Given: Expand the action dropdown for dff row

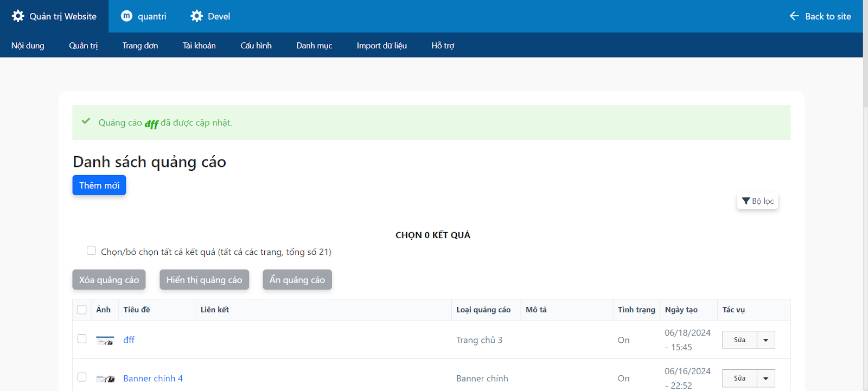Looking at the screenshot, I should (x=765, y=340).
